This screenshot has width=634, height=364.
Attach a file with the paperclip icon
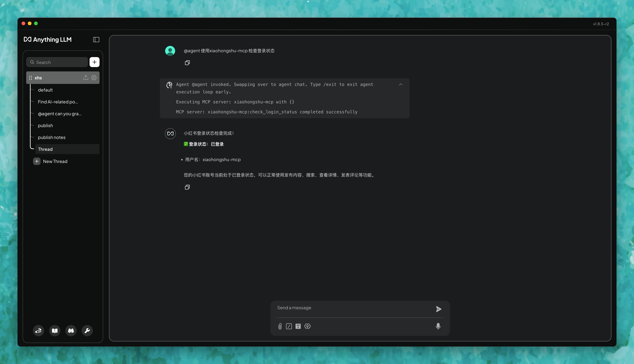tap(280, 326)
